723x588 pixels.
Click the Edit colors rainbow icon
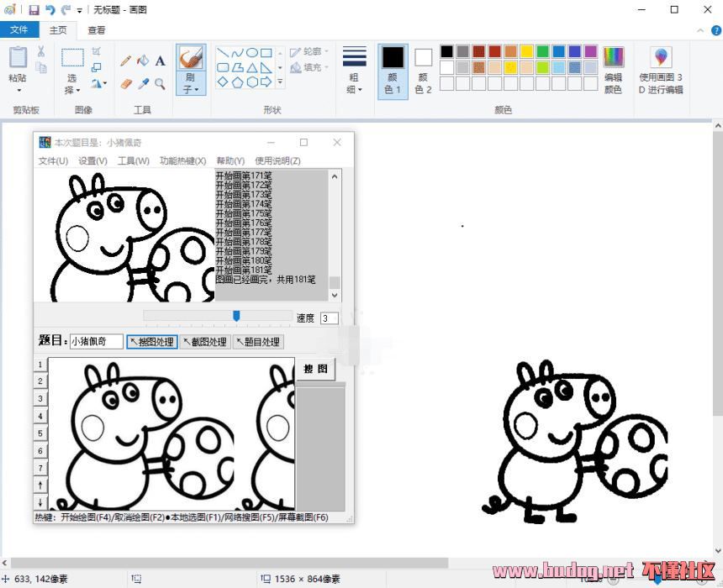614,58
